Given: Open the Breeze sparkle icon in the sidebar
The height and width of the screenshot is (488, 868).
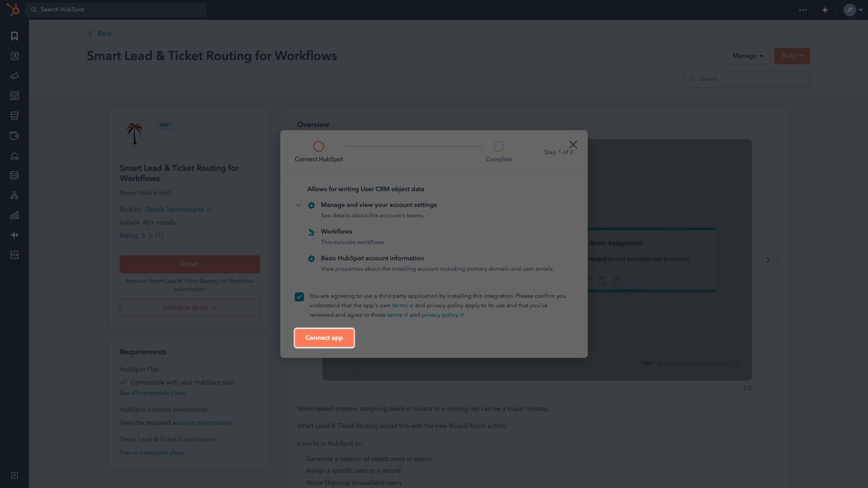Looking at the screenshot, I should click(14, 235).
